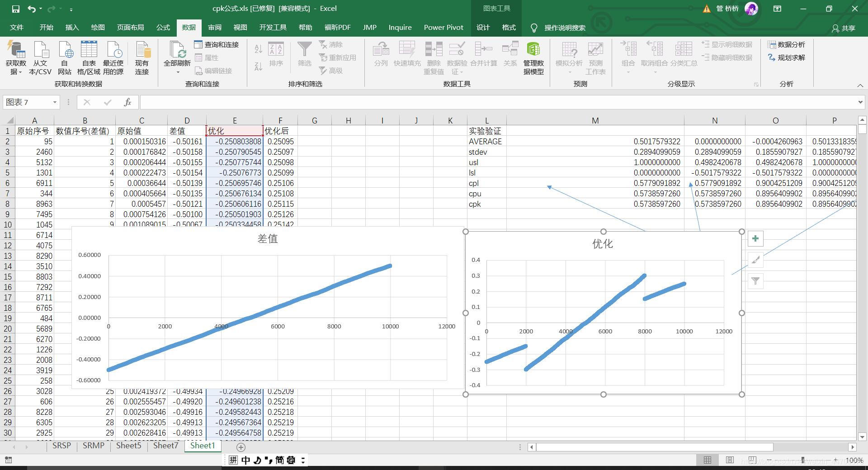Image resolution: width=868 pixels, height=470 pixels.
Task: Select the SRSP sheet tab
Action: pos(61,446)
